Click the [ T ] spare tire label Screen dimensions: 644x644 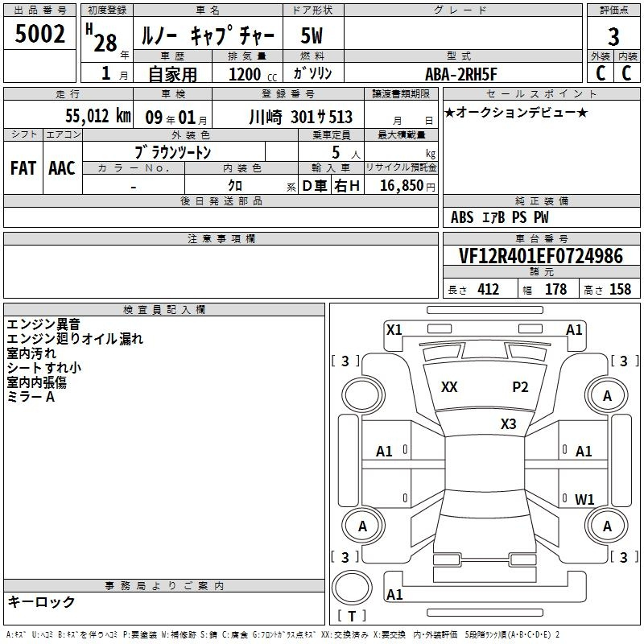[x=352, y=616]
